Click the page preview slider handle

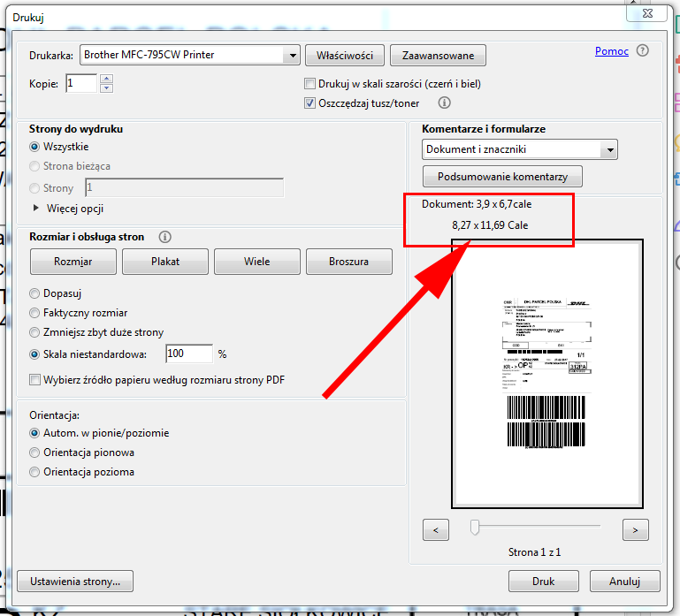pos(475,528)
